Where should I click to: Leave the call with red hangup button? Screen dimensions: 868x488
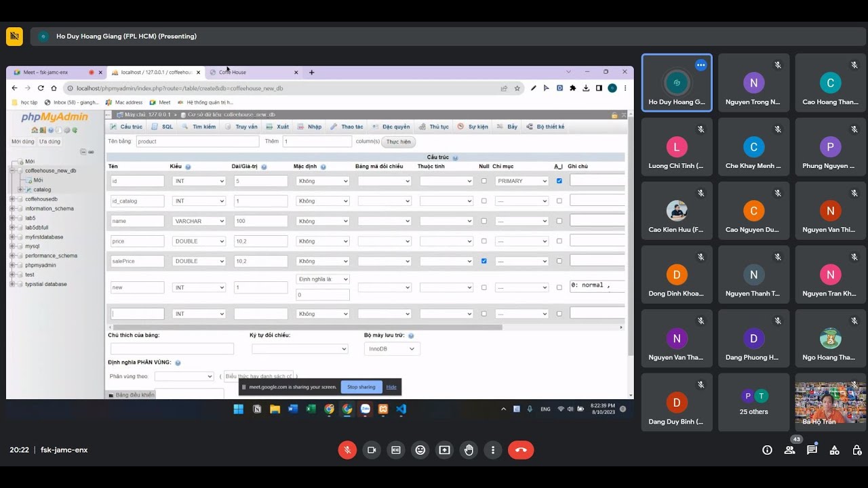(x=521, y=450)
